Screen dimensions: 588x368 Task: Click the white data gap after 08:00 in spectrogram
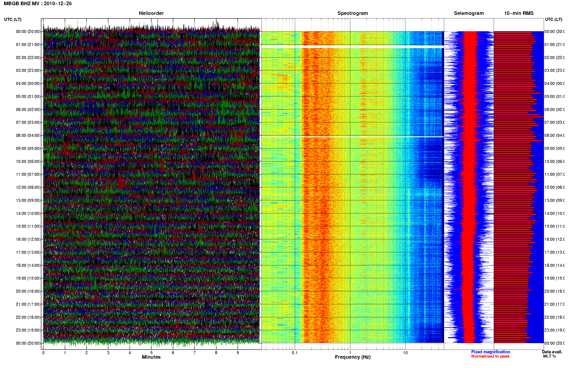click(x=353, y=137)
